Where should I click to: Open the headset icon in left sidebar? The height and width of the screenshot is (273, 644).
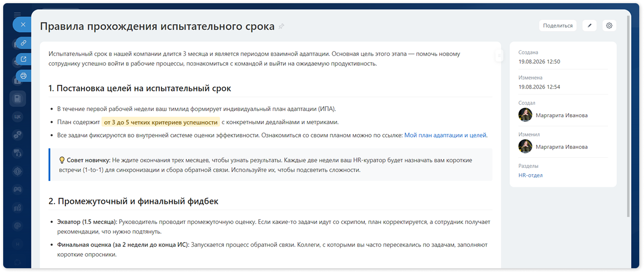17,153
